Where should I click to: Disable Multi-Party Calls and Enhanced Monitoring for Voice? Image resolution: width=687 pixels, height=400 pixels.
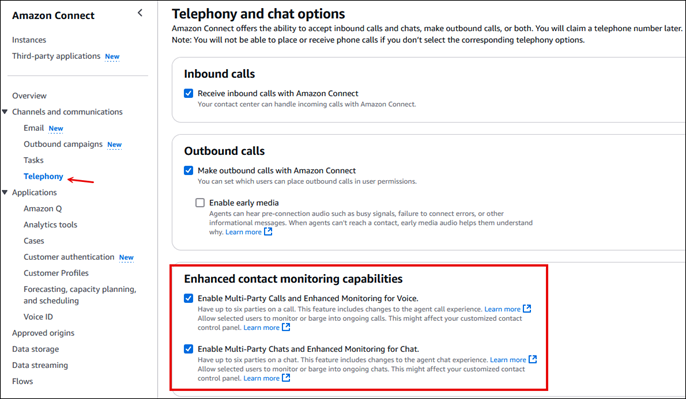point(188,298)
